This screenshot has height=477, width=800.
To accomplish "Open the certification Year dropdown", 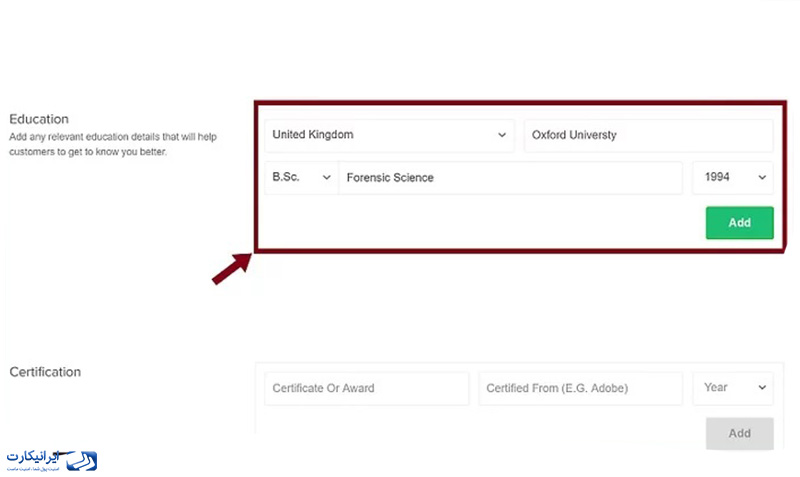I will pos(733,388).
